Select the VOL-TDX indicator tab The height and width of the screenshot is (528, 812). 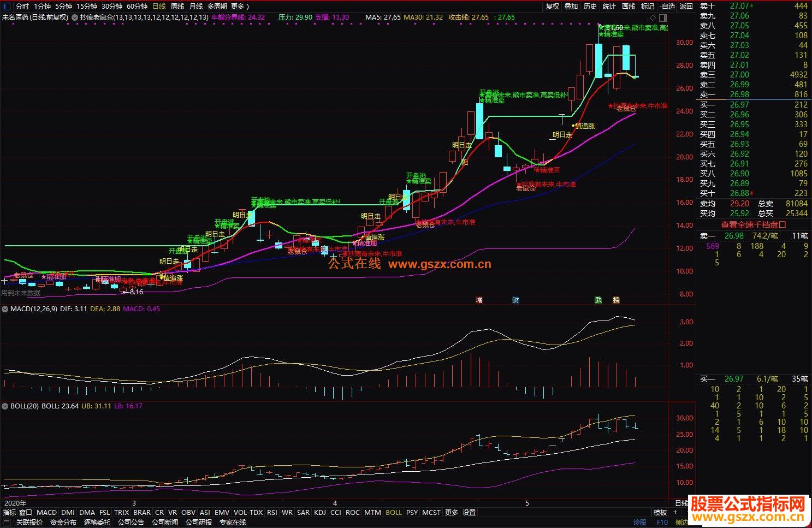248,513
